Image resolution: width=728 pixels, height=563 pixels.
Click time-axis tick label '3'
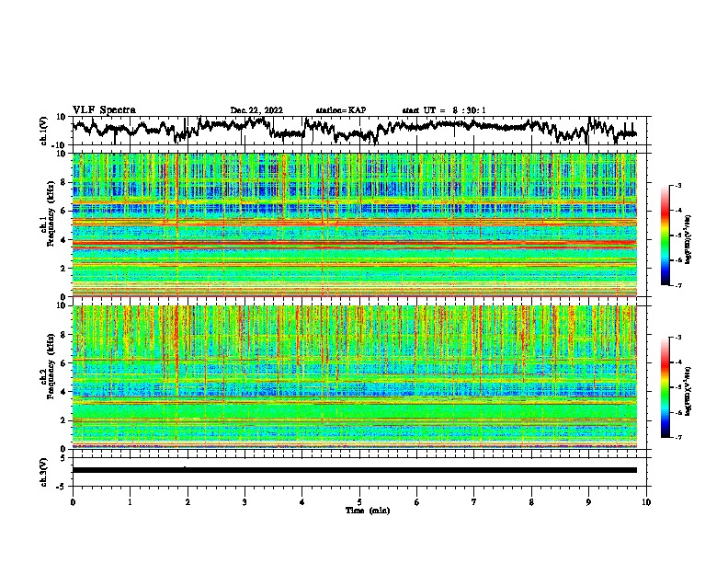coord(245,502)
